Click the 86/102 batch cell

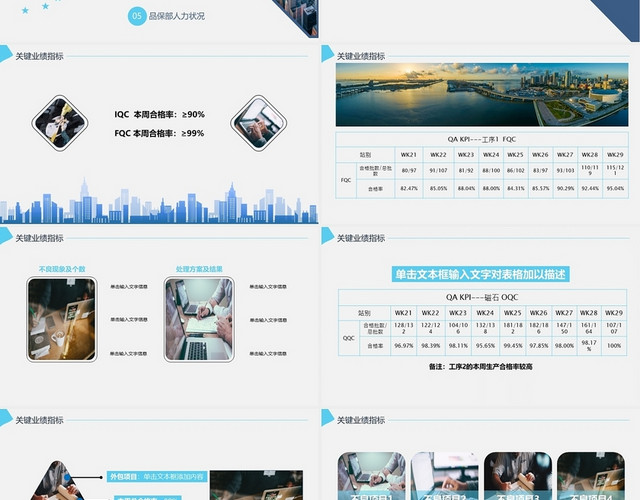coord(516,171)
